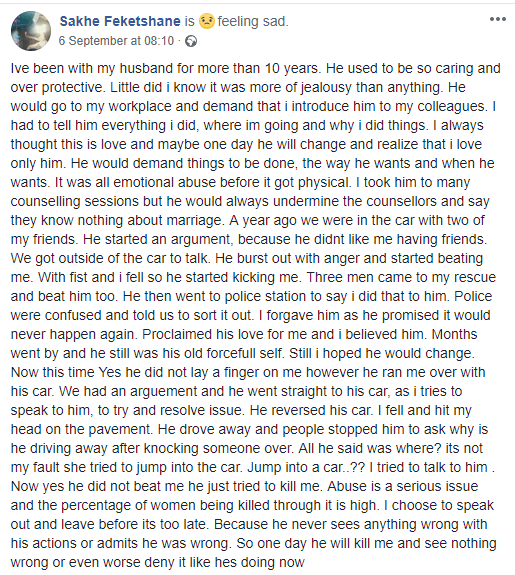The width and height of the screenshot is (515, 575).
Task: Open Sakhe Feketshane's profile picture
Action: (x=31, y=31)
